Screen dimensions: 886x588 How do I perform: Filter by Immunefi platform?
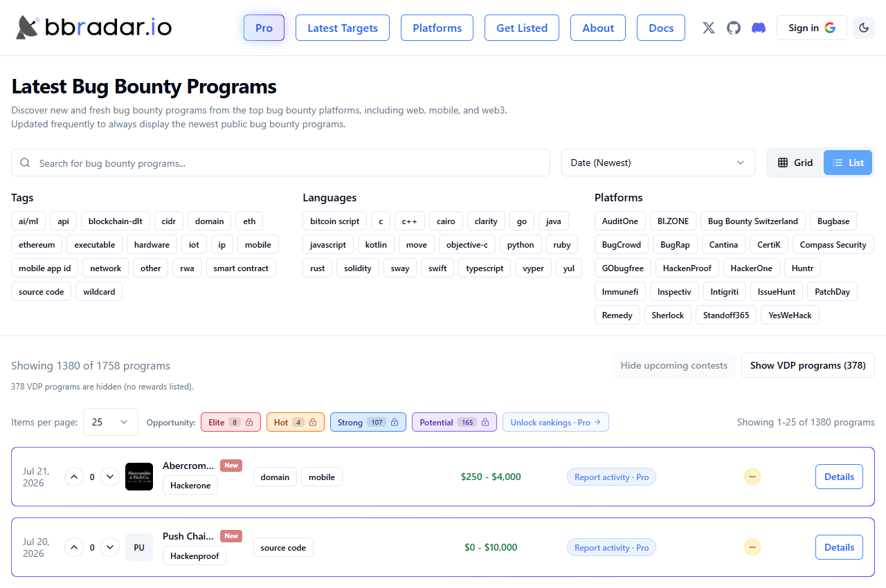620,292
